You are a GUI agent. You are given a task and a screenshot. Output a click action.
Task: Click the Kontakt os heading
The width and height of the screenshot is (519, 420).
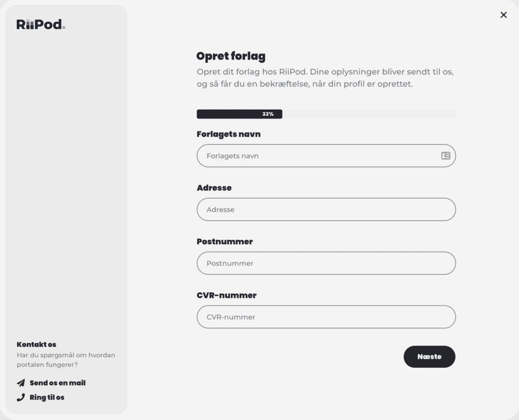(36, 345)
